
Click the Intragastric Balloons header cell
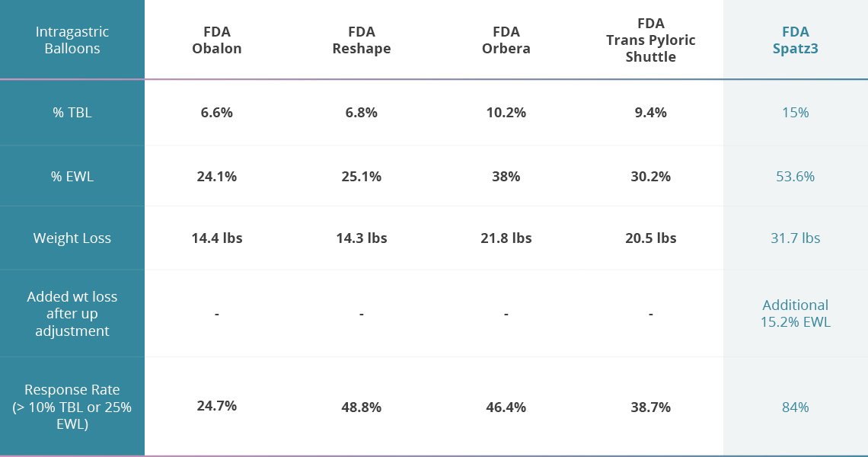click(72, 40)
